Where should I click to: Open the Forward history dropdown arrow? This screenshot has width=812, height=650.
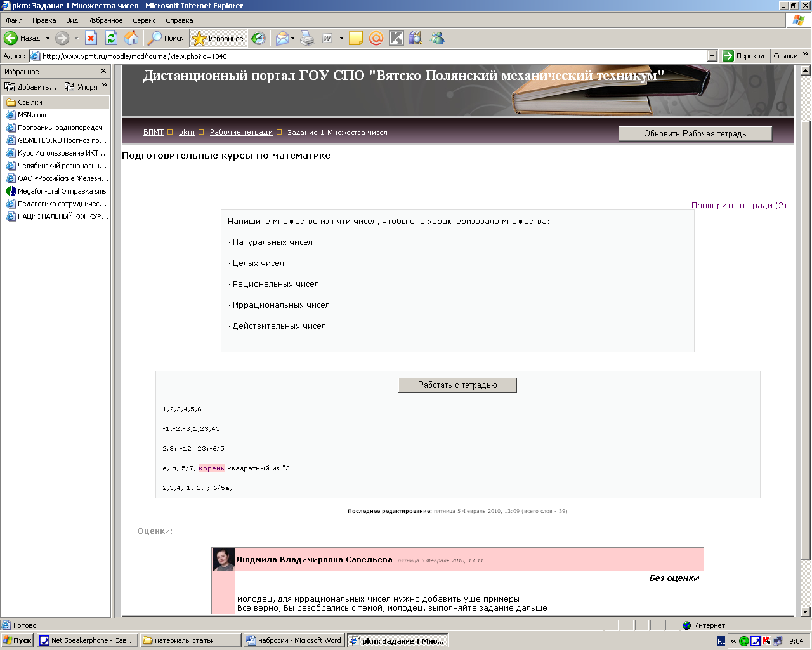[76, 39]
